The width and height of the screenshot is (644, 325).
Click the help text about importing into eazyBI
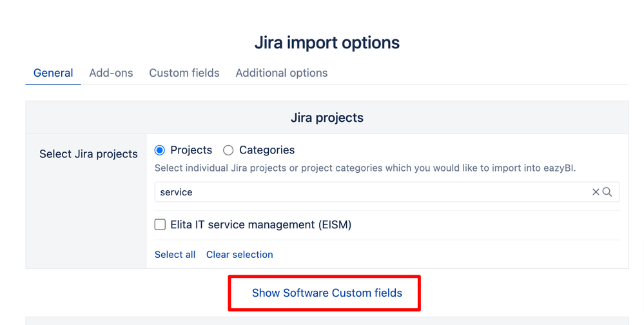365,168
